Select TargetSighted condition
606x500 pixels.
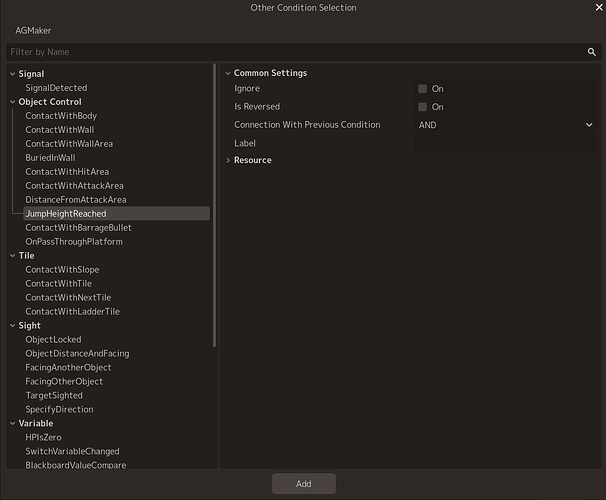[x=54, y=395]
